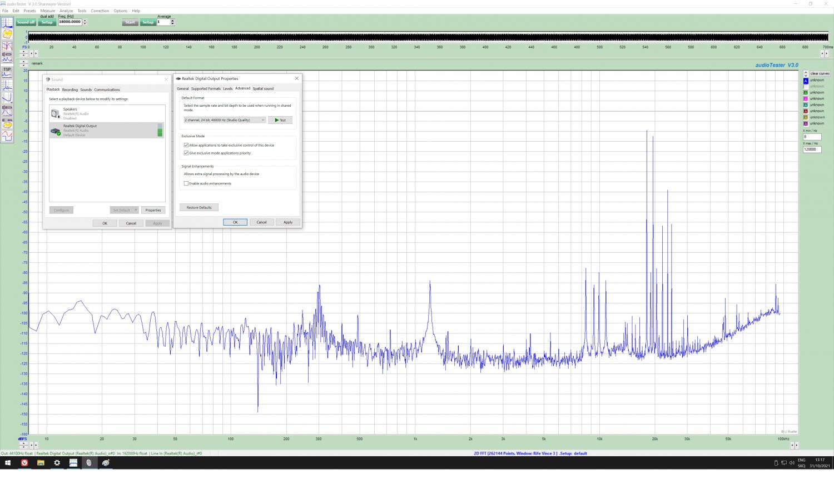
Task: Select the red and blue waveform icon
Action: [x=7, y=136]
